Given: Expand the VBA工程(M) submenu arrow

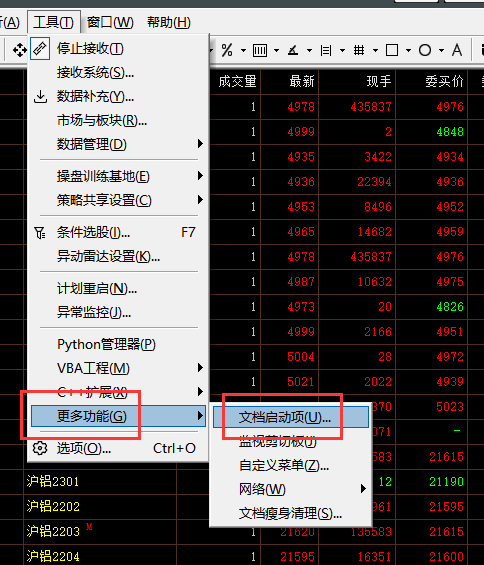Looking at the screenshot, I should coord(200,368).
